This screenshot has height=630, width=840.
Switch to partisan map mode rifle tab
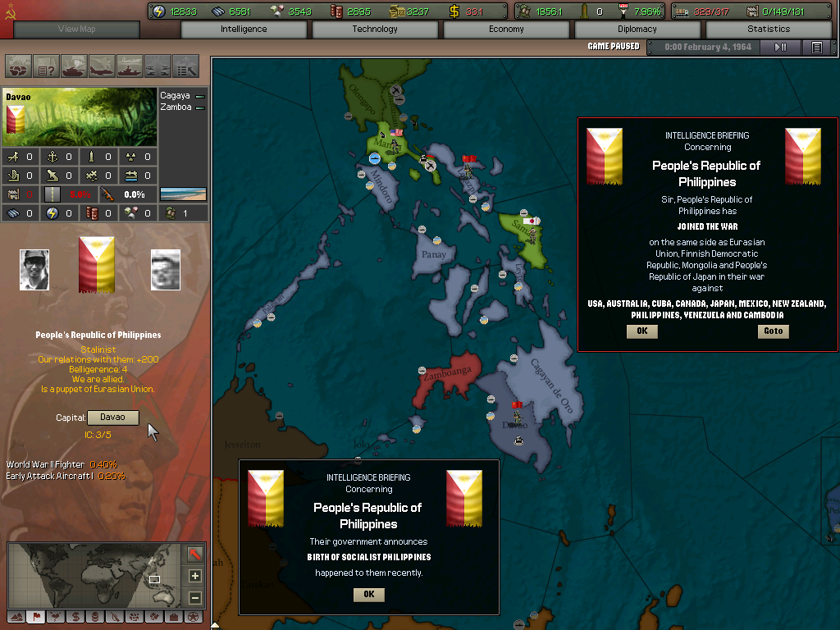click(115, 617)
